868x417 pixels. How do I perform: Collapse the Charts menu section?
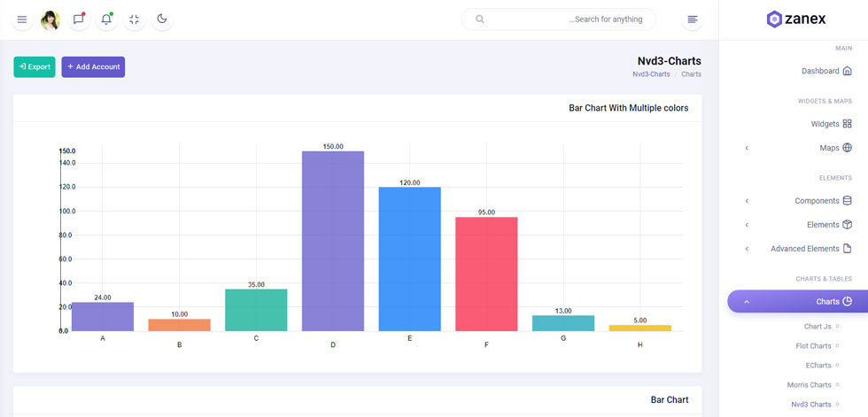[x=798, y=301]
